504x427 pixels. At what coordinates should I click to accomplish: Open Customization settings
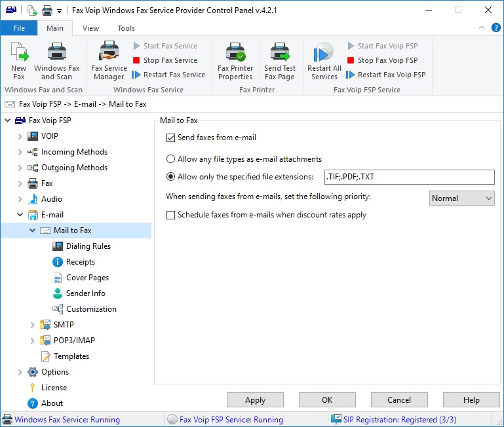click(x=91, y=309)
